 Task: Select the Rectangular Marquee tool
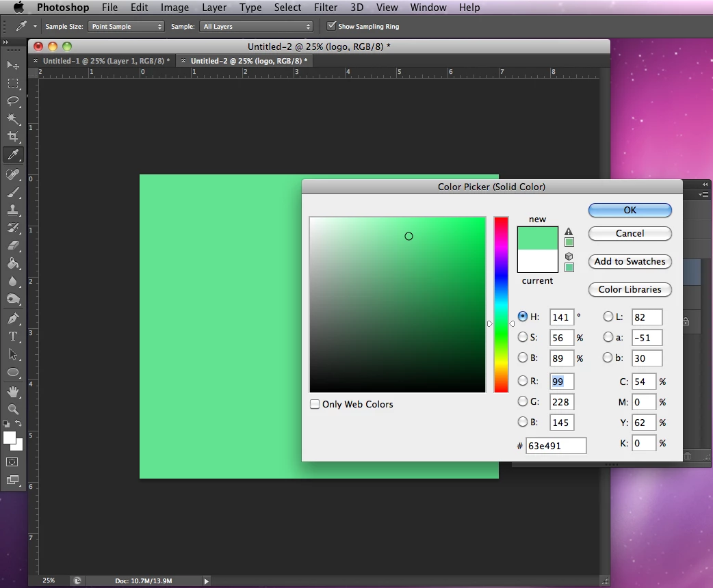click(13, 83)
